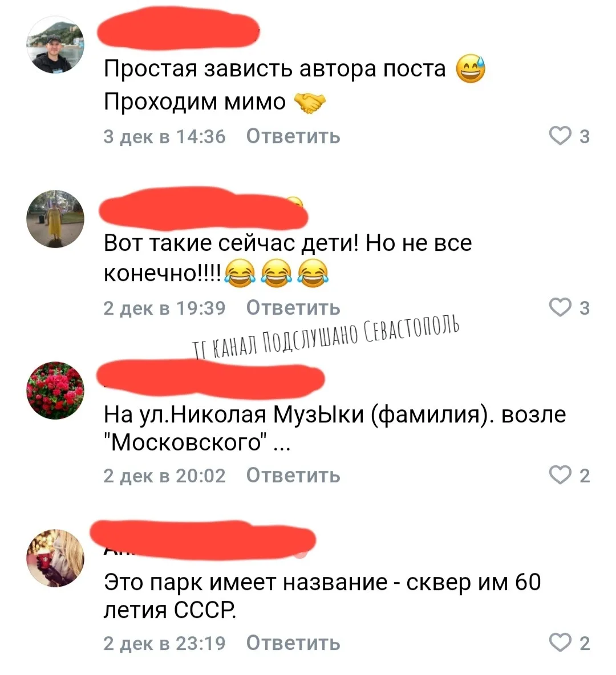Open the first commenter's redacted name
The height and width of the screenshot is (675, 616).
tap(179, 29)
